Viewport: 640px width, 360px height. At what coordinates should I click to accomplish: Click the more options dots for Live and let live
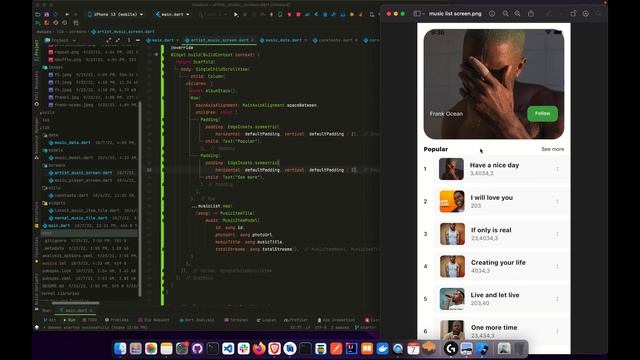557,299
